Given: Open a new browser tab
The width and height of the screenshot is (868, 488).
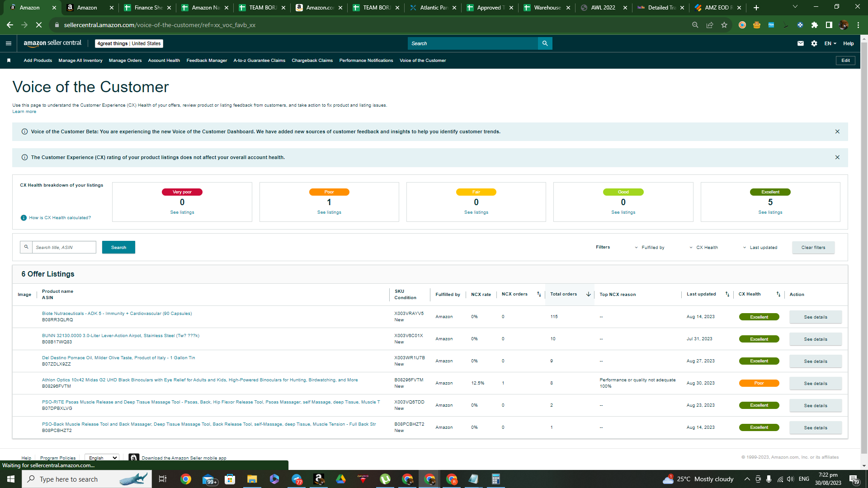Looking at the screenshot, I should (756, 8).
